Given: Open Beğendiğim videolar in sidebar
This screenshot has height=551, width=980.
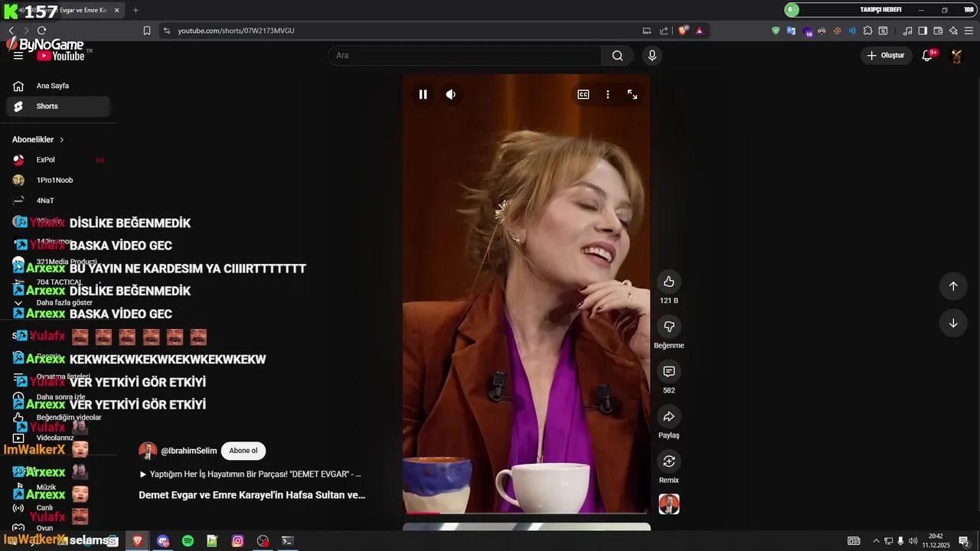Looking at the screenshot, I should pos(58,417).
